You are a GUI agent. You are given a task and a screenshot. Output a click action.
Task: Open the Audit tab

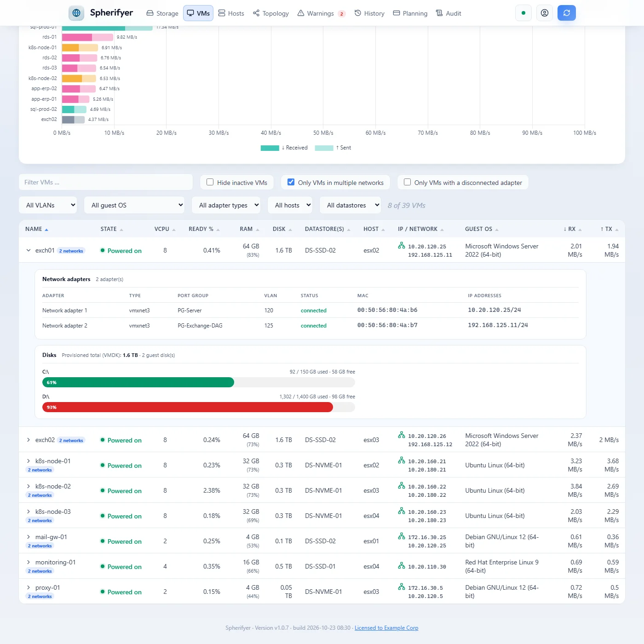click(448, 13)
